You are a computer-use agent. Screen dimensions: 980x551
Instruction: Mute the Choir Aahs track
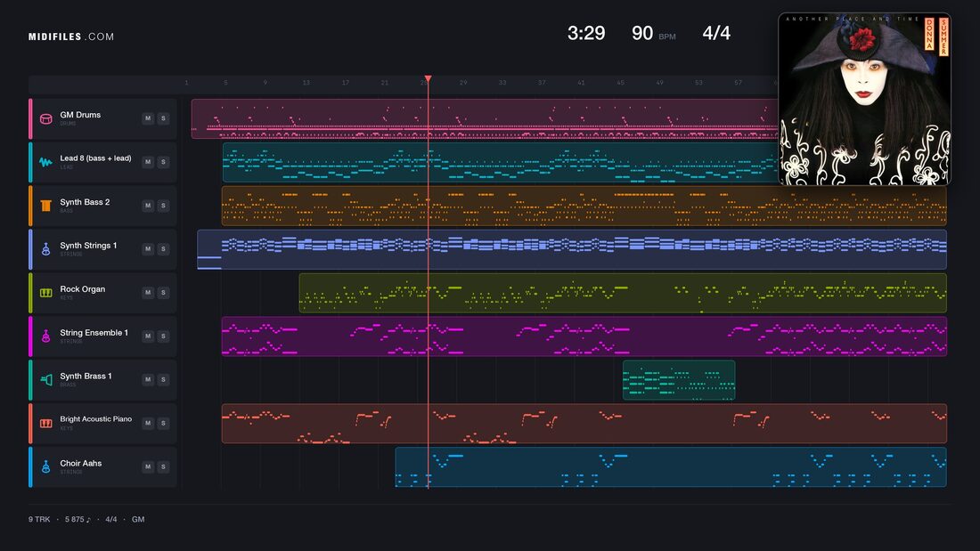pos(148,466)
